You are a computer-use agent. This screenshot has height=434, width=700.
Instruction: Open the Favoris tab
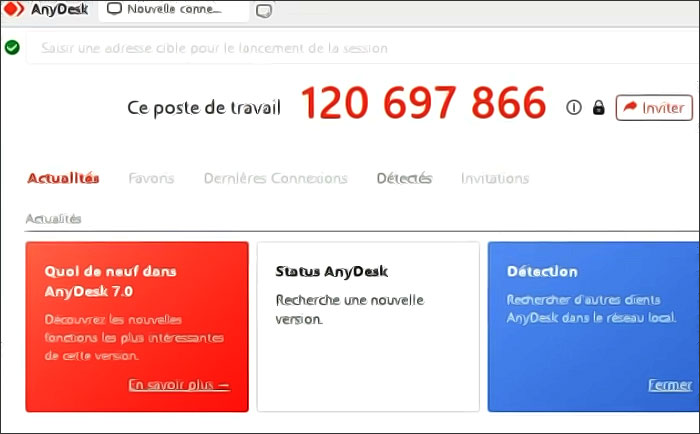pos(151,179)
